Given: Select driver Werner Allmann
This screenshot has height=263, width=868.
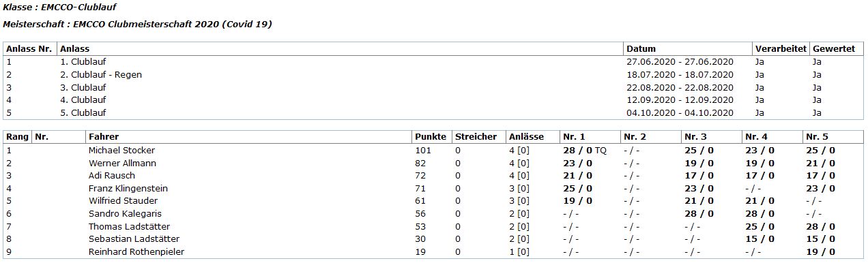Looking at the screenshot, I should [x=122, y=164].
